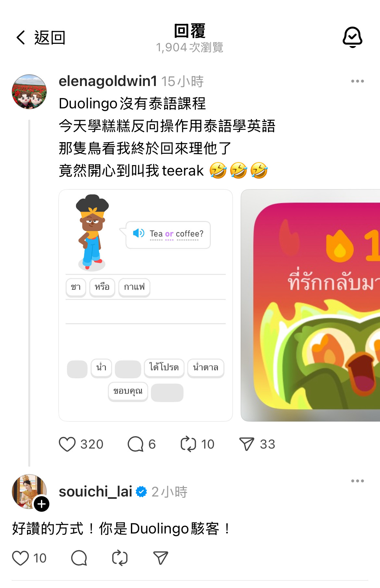The image size is (380, 588).
Task: Tap the notification bell icon
Action: click(352, 37)
